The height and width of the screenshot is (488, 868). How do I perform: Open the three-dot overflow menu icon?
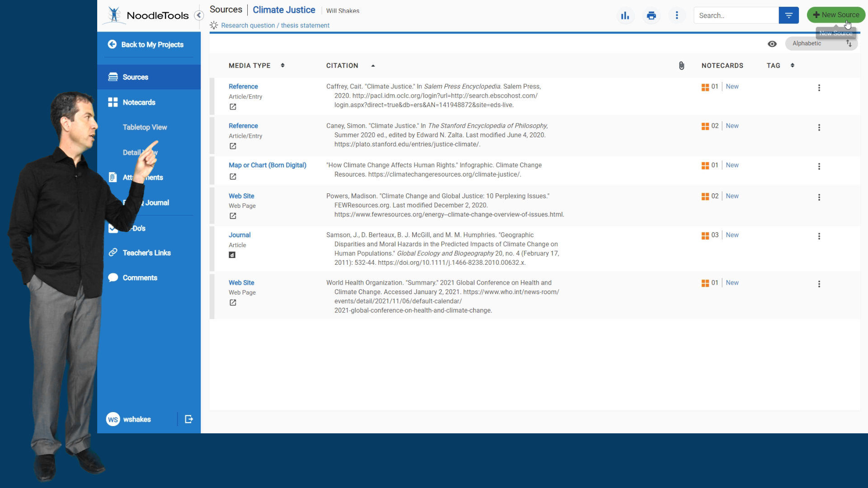point(677,15)
